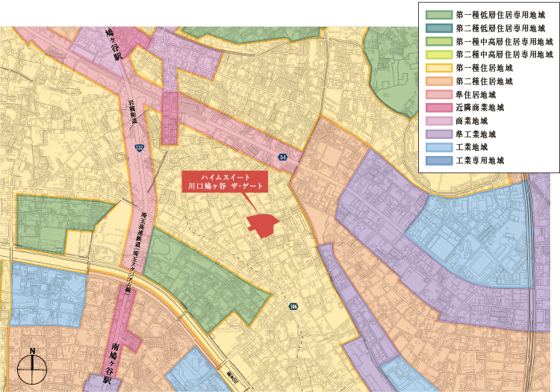The height and width of the screenshot is (392, 560).
Task: Click the 第二種住居地域 legend swatch
Action: (438, 81)
